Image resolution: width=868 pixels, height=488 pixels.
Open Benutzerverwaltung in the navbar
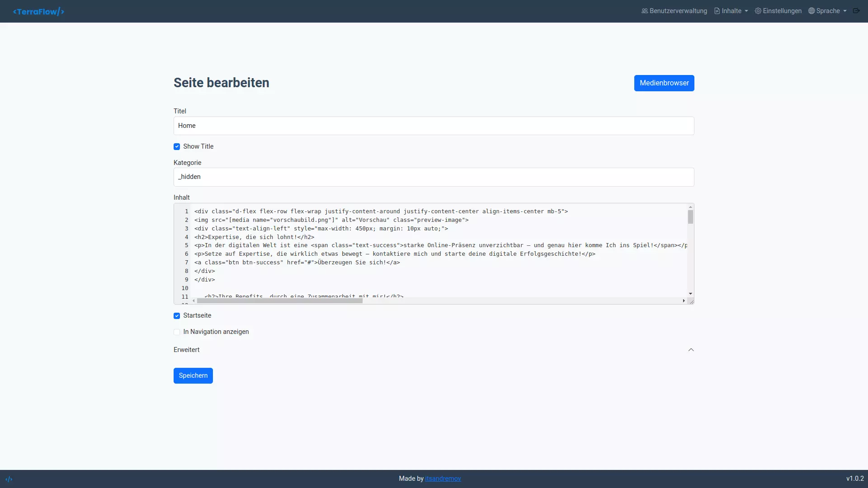click(x=674, y=11)
